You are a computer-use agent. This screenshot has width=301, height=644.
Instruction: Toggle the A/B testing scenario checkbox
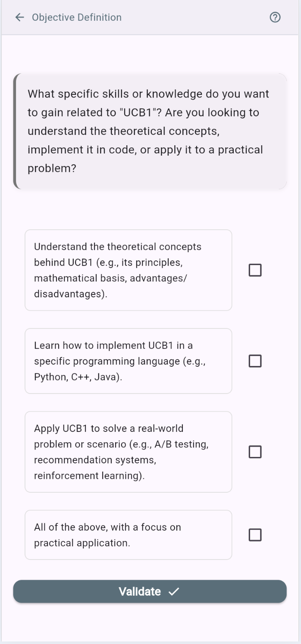[254, 452]
